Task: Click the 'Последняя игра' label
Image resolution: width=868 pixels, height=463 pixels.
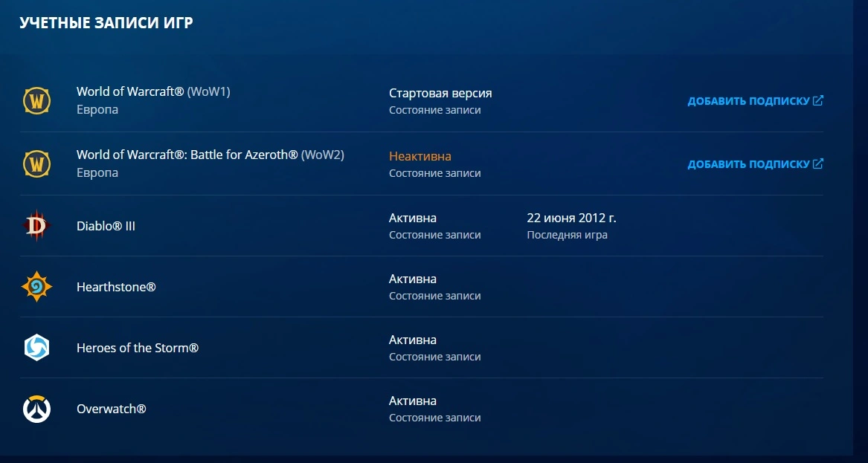Action: pos(567,235)
